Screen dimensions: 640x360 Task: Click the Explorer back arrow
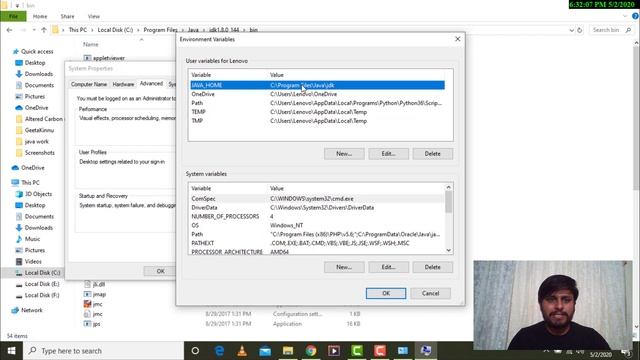9,30
